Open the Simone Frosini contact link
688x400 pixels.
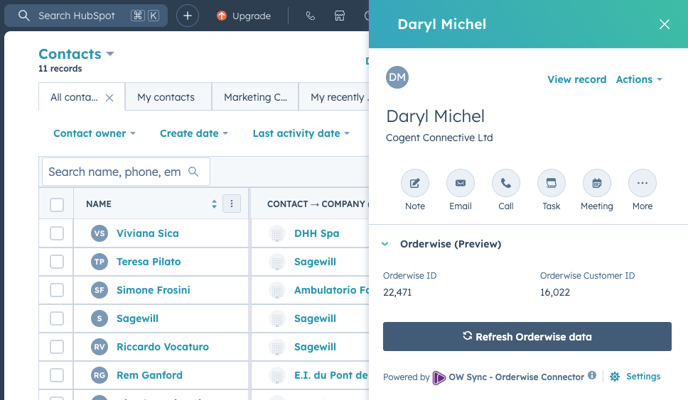pos(153,290)
